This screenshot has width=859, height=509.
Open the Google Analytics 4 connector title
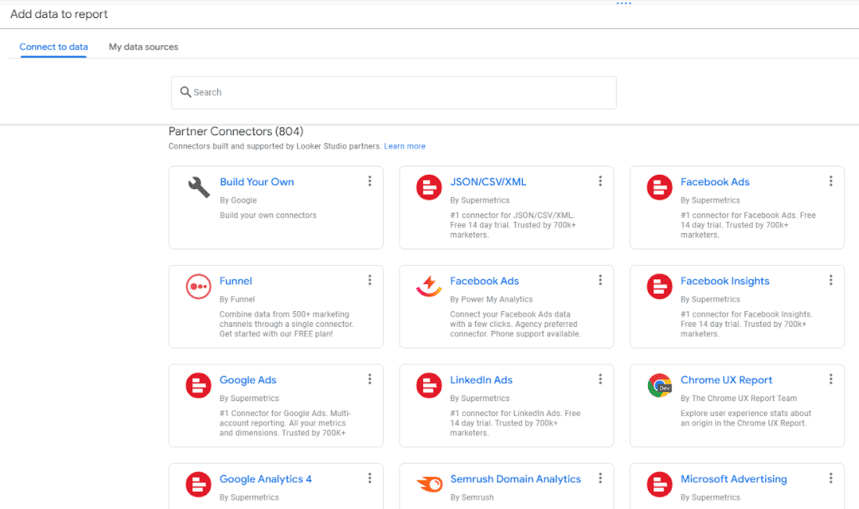click(x=266, y=479)
